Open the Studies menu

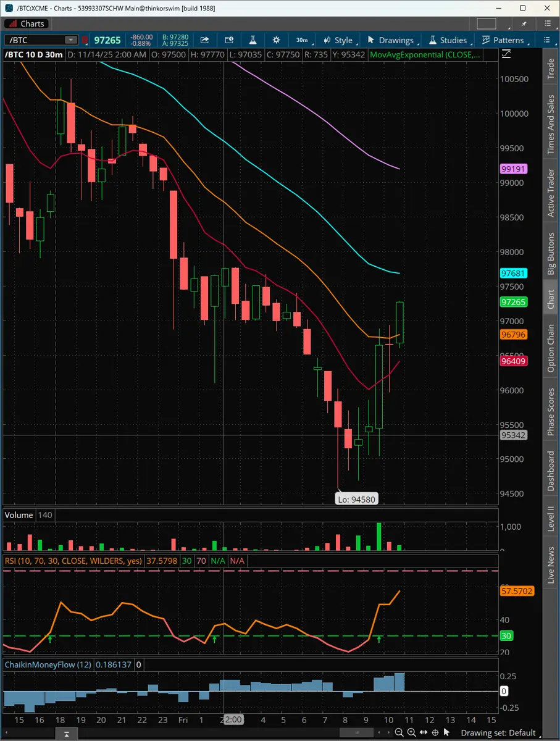(448, 40)
